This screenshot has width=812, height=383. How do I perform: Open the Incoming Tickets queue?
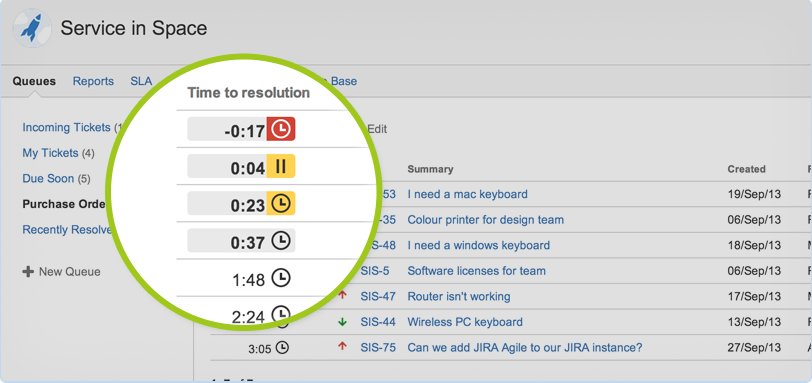coord(66,127)
